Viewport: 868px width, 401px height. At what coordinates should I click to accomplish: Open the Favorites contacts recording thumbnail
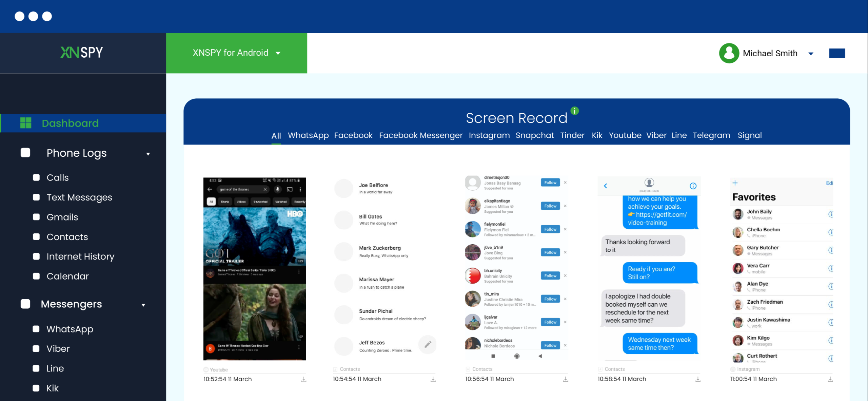[x=782, y=270]
